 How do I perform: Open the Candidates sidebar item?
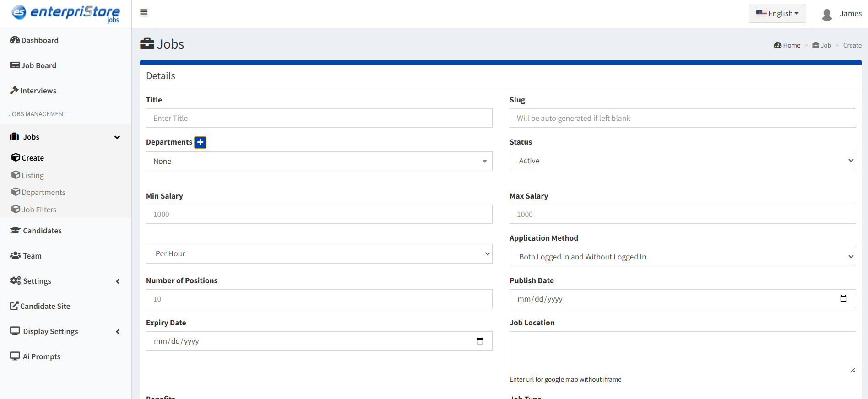click(x=36, y=231)
